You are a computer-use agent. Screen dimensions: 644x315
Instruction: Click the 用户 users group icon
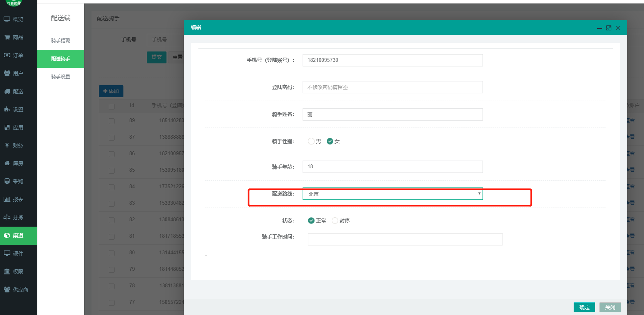point(7,73)
